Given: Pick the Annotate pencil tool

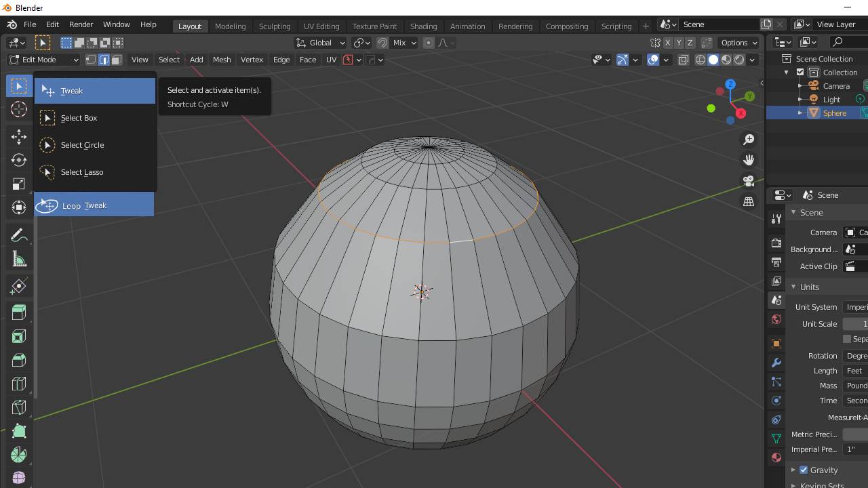Looking at the screenshot, I should point(19,235).
